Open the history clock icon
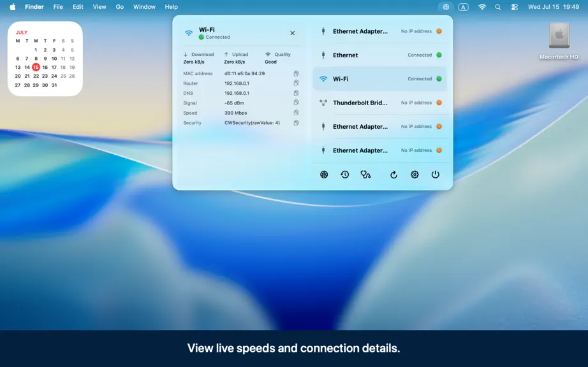 tap(344, 175)
